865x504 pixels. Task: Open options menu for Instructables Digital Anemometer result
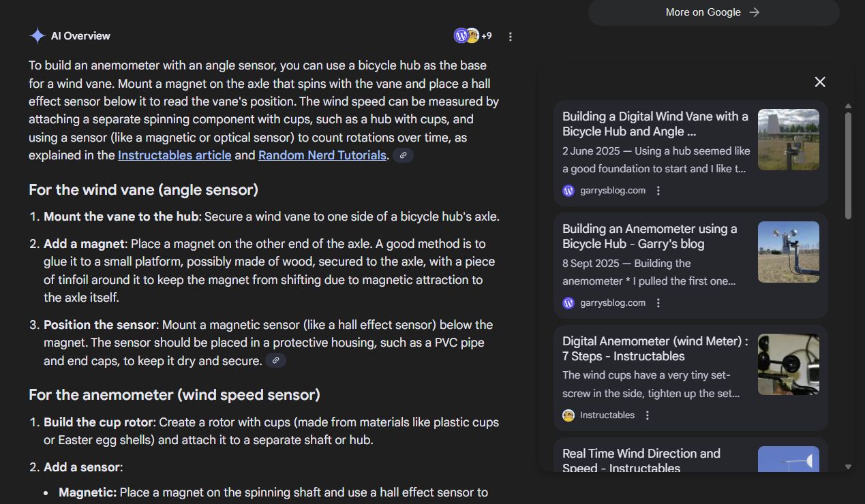pyautogui.click(x=648, y=415)
